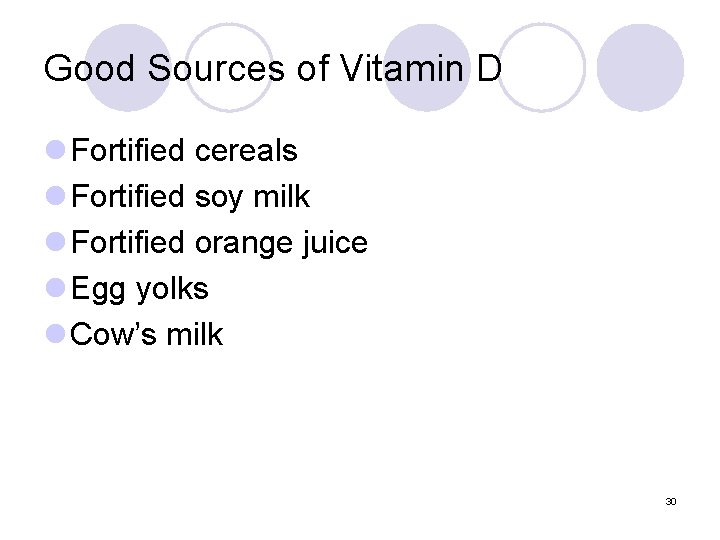Screen dimensions: 720x540
Task: Click the Cow's milk text
Action: point(147,335)
